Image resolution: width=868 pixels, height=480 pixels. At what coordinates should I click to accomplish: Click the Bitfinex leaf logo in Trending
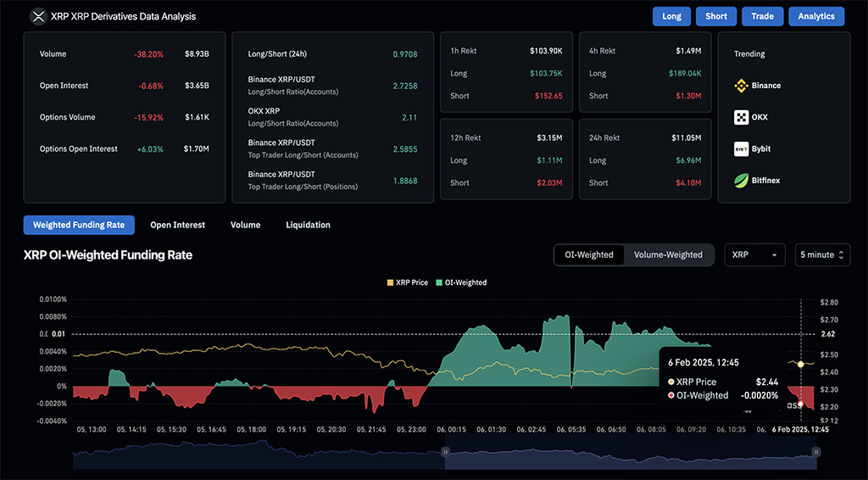coord(741,181)
